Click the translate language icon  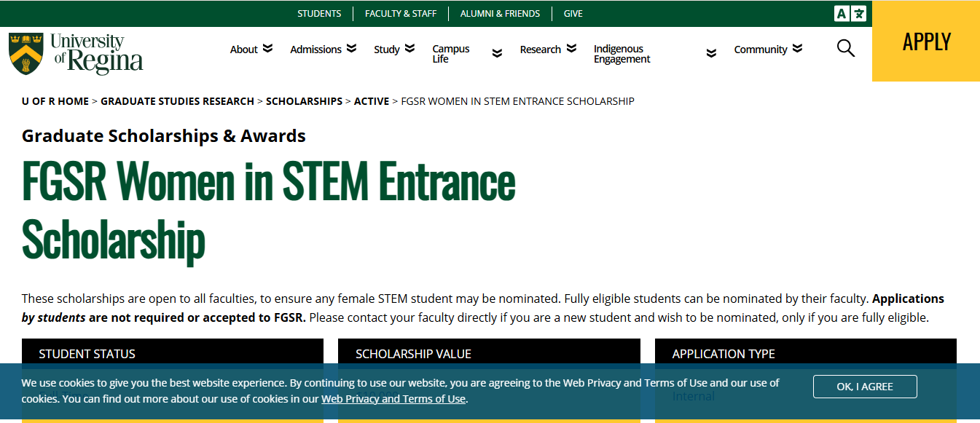pyautogui.click(x=850, y=13)
